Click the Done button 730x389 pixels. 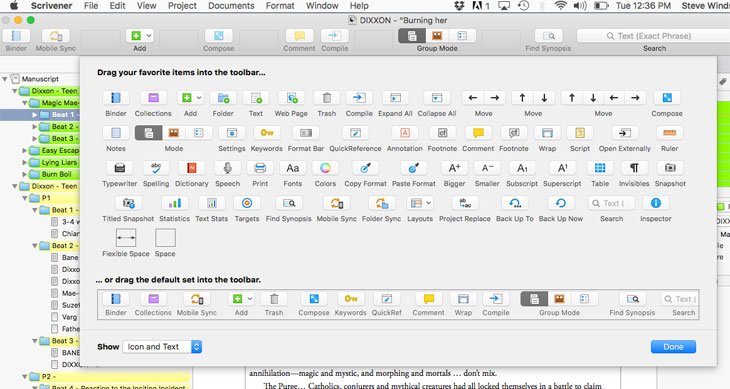click(x=673, y=347)
